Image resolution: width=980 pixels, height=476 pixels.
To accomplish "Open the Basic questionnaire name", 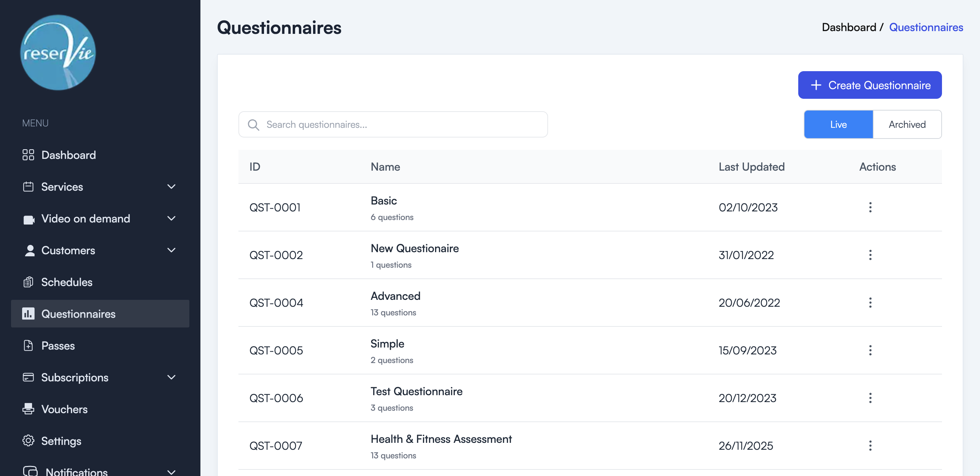I will click(x=384, y=200).
